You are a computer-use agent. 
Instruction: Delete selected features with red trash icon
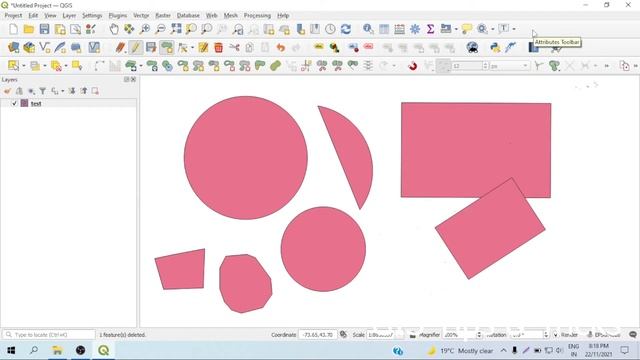(x=219, y=47)
